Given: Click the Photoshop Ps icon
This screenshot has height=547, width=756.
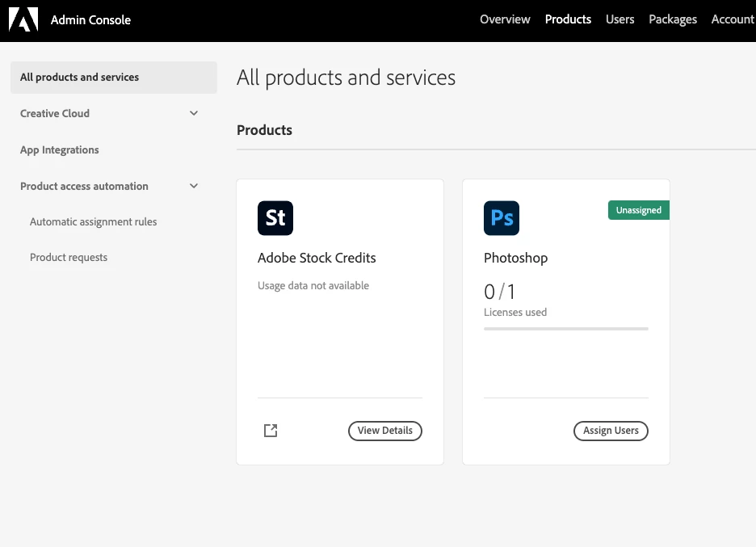Looking at the screenshot, I should [502, 218].
